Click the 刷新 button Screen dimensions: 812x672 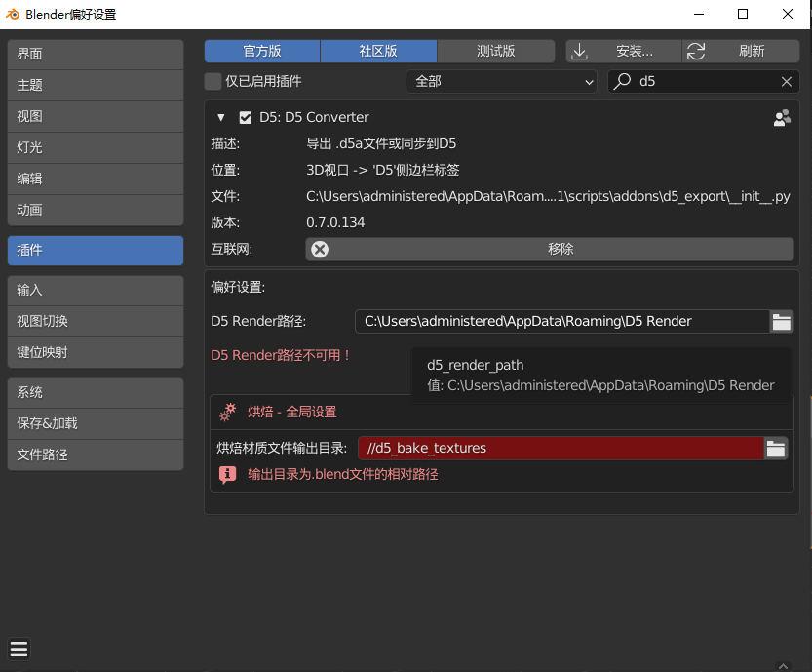741,52
